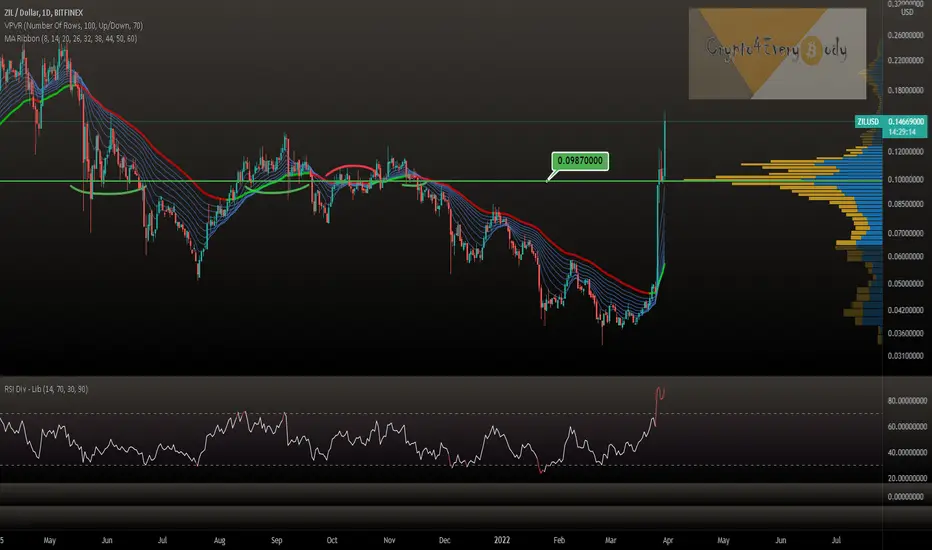Click the Apr label on time axis

click(667, 538)
